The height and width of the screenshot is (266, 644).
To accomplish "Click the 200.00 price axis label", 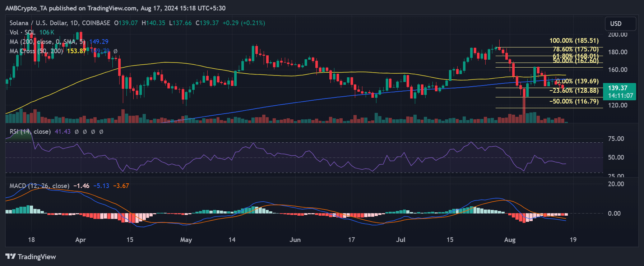I will click(x=618, y=35).
